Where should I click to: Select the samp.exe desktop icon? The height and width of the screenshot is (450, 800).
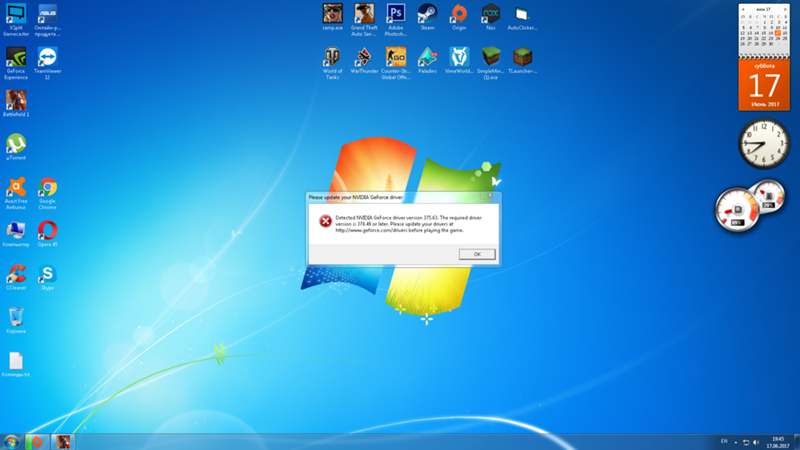click(x=333, y=17)
